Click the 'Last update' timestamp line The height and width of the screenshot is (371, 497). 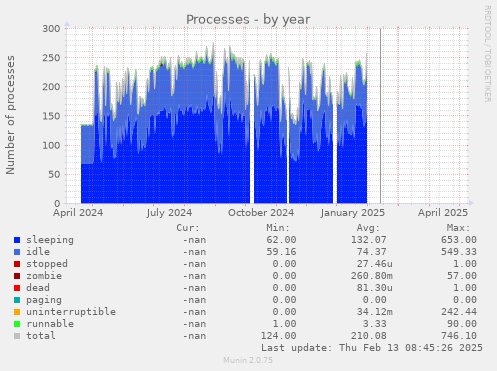(x=372, y=348)
